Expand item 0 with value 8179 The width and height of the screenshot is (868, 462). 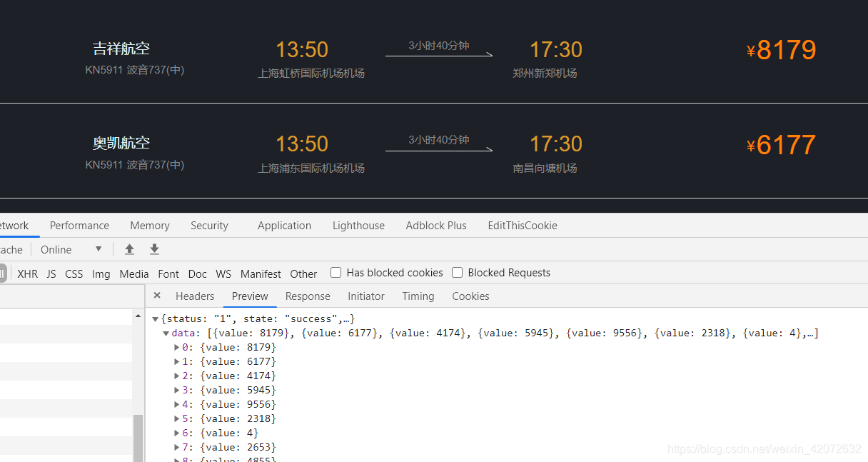pyautogui.click(x=177, y=348)
